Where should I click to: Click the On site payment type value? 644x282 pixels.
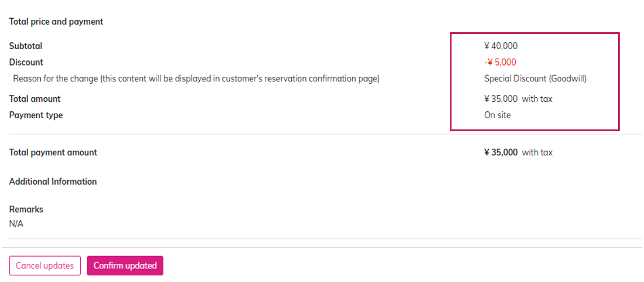pyautogui.click(x=497, y=115)
